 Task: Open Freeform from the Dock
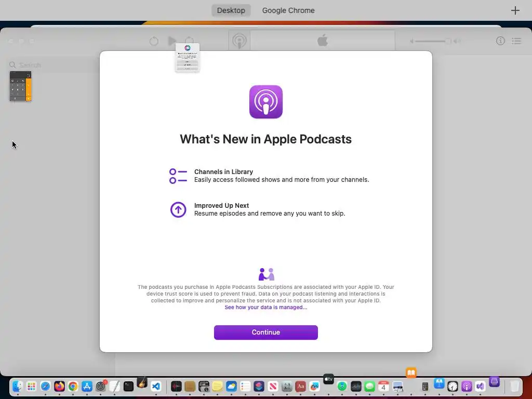(x=314, y=387)
